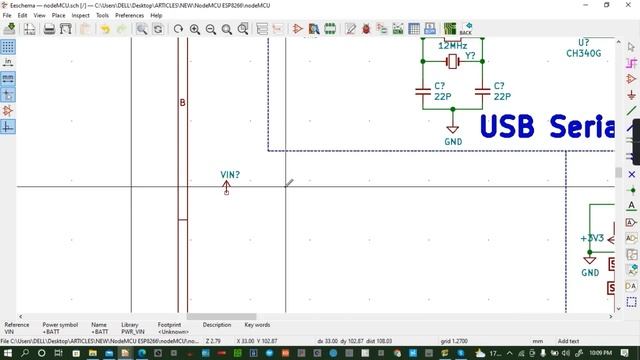
Task: Click the vertical scrollbar thumb
Action: pyautogui.click(x=618, y=173)
